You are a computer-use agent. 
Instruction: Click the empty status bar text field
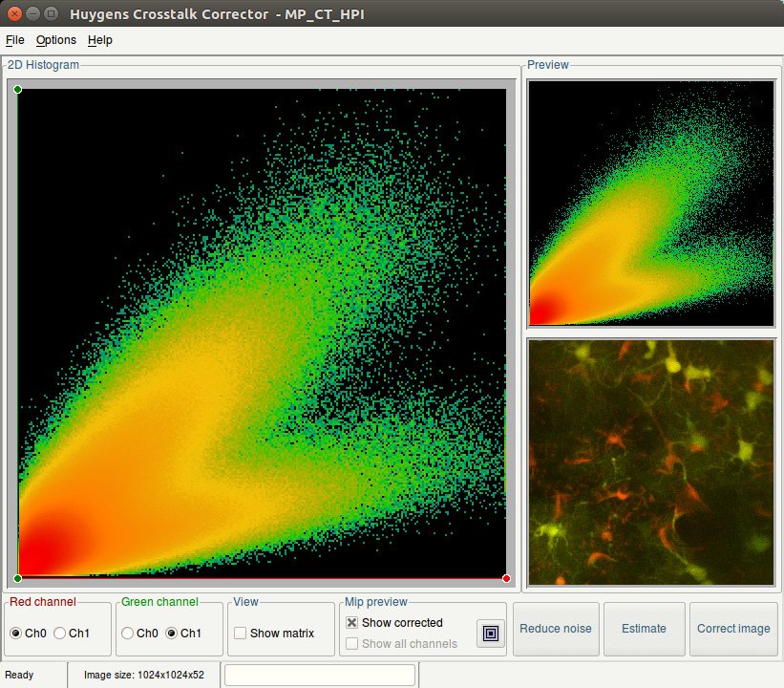(320, 675)
